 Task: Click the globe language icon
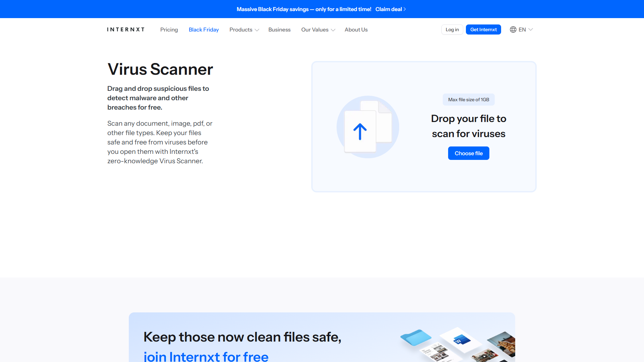click(x=513, y=29)
